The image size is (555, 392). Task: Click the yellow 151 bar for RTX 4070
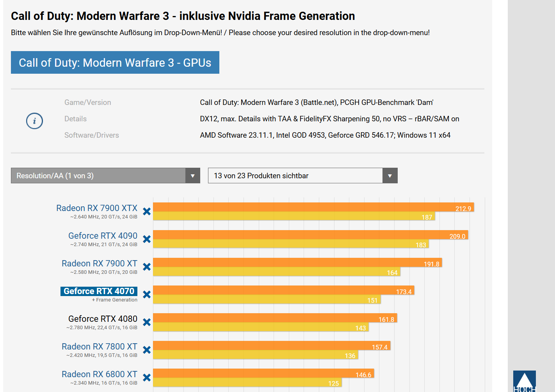267,299
